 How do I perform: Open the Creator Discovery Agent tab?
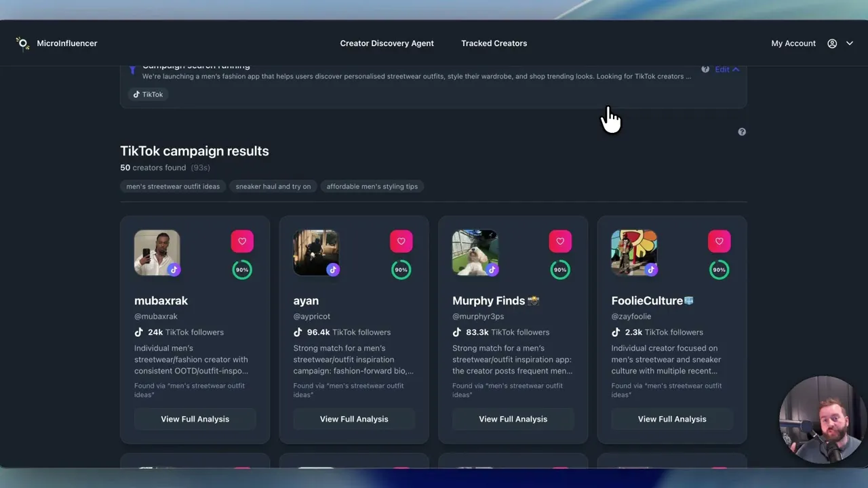tap(387, 43)
